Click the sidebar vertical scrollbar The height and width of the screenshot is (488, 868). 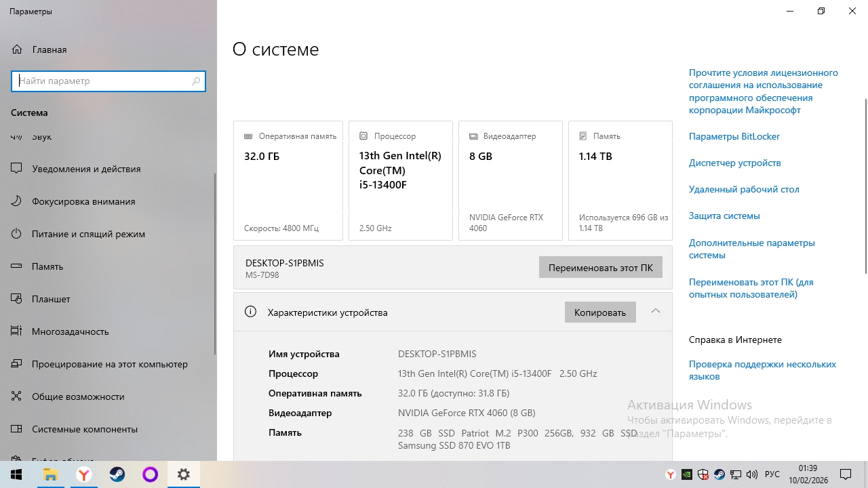tap(216, 264)
